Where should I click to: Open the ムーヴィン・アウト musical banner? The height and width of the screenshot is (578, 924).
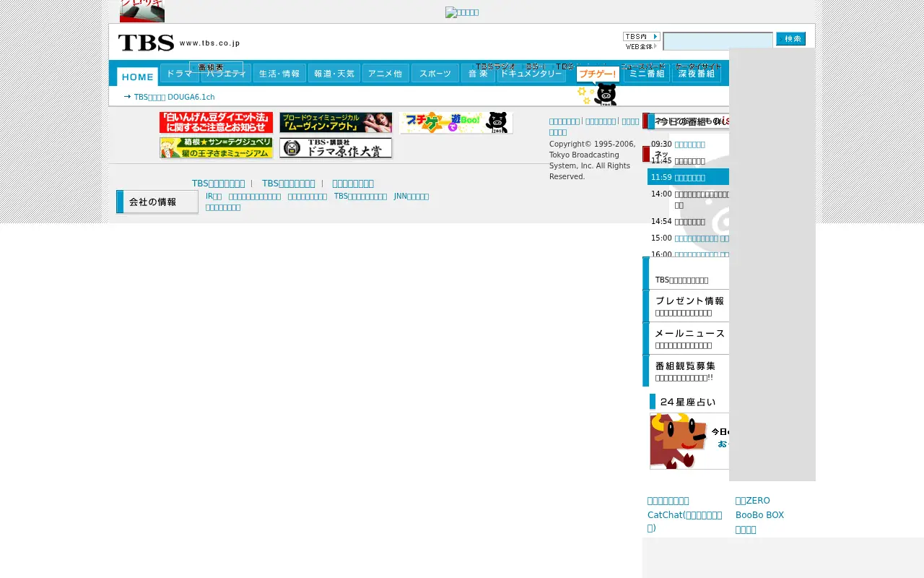336,123
